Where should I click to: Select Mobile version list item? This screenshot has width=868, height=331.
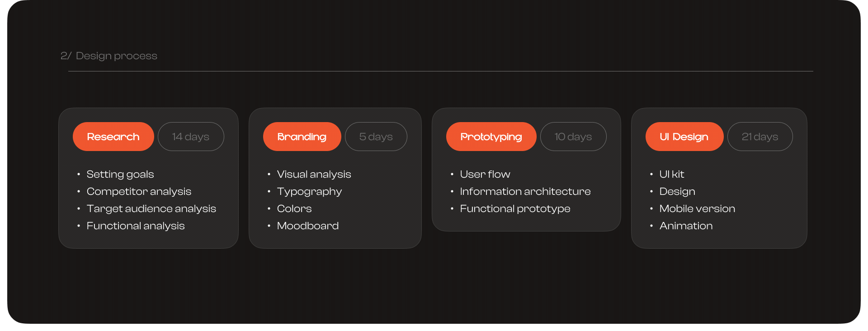tap(697, 208)
